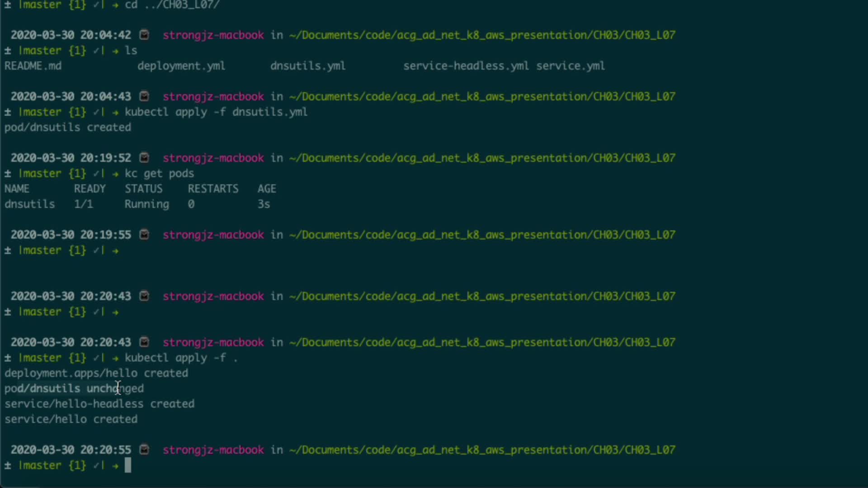Click the RESTARTS column header
The height and width of the screenshot is (488, 868).
[213, 189]
